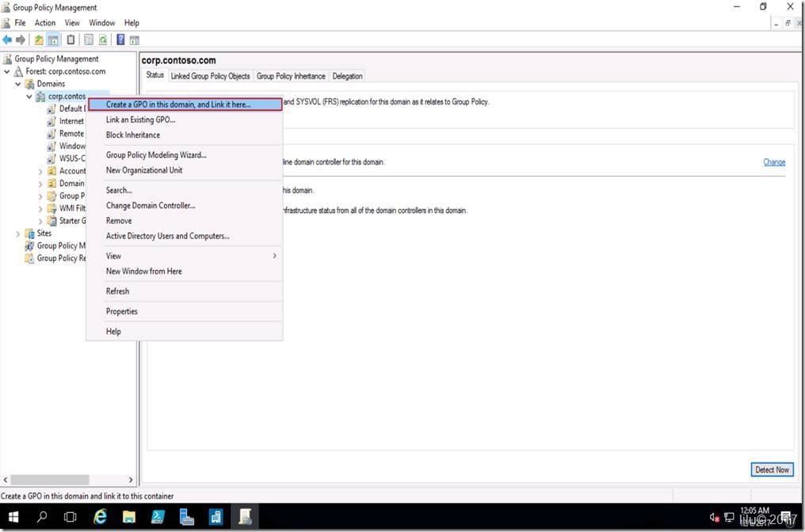
Task: Expand the Account OU node
Action: point(40,171)
